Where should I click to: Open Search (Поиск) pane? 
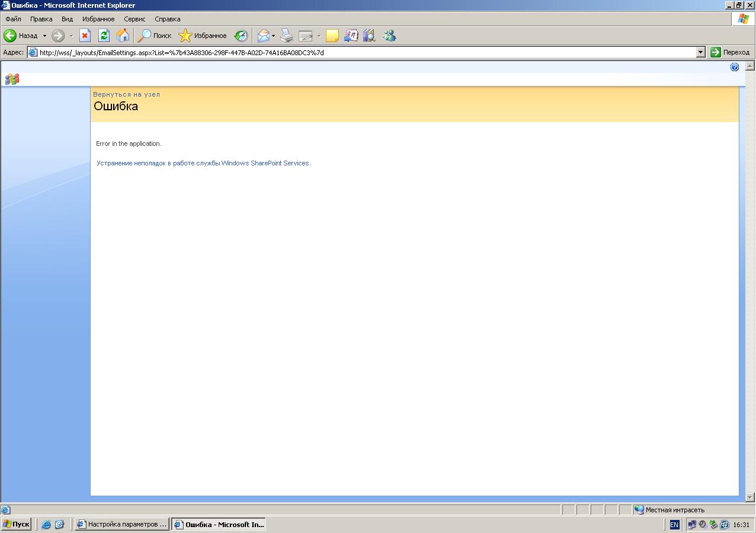pyautogui.click(x=154, y=36)
